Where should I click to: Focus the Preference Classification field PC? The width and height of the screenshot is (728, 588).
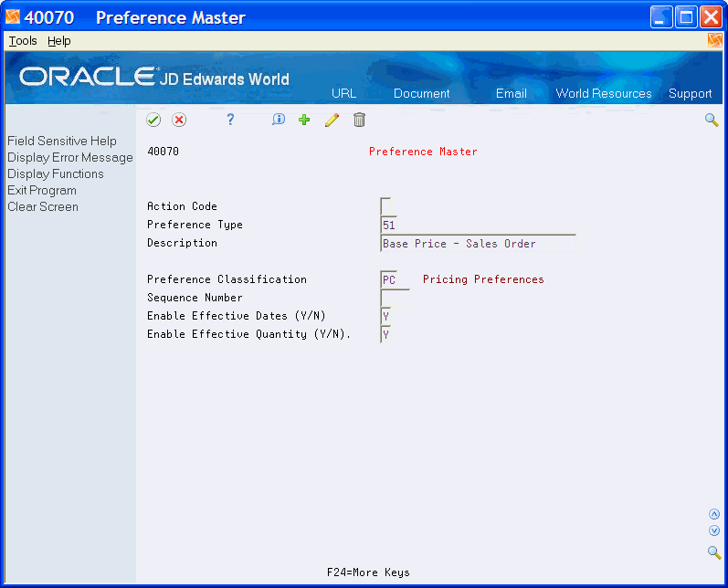(388, 279)
